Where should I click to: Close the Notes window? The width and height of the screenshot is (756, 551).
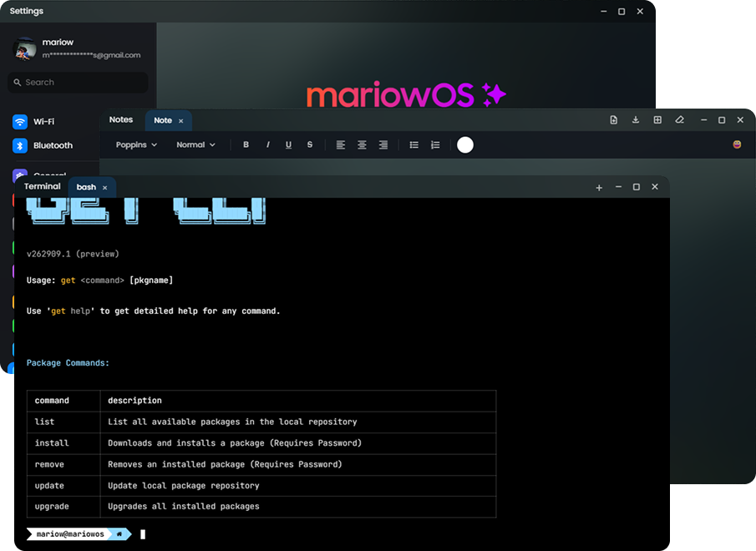740,120
